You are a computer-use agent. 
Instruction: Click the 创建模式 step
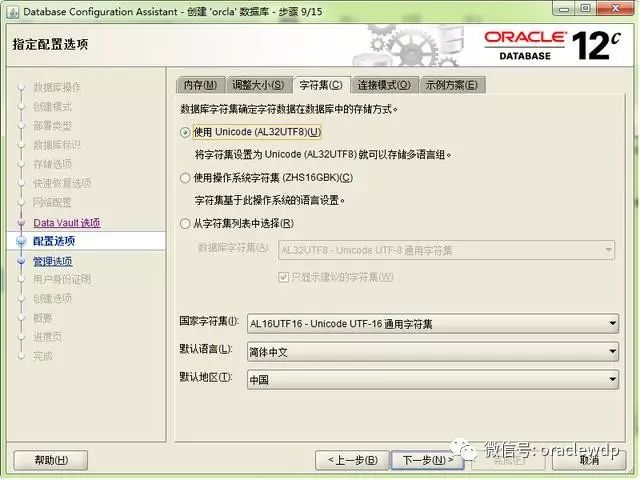coord(52,107)
